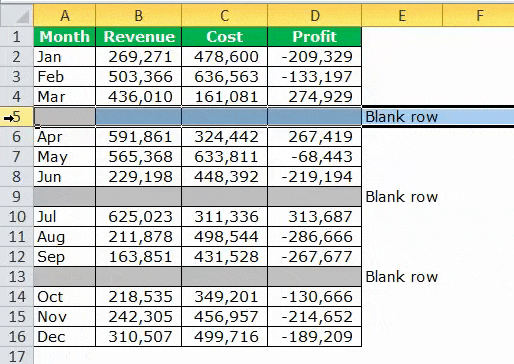Select highlighted blank cell B5
Screen dimensions: 514x364
138,117
